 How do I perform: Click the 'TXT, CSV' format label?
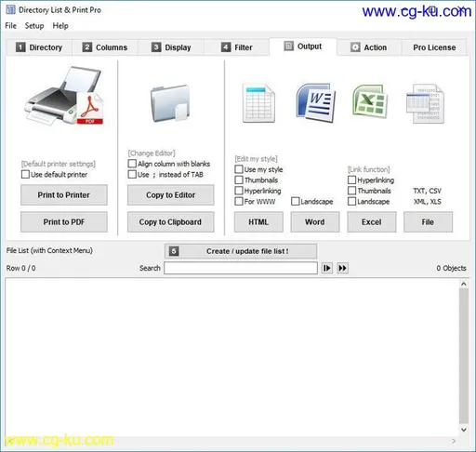click(x=427, y=191)
